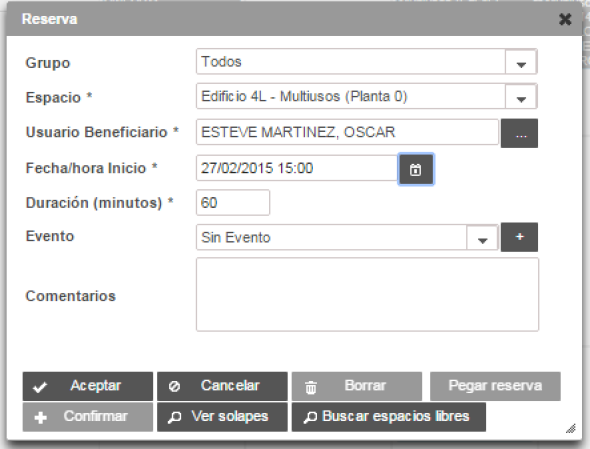
Task: Close the Reserva dialog with X
Action: (x=565, y=19)
